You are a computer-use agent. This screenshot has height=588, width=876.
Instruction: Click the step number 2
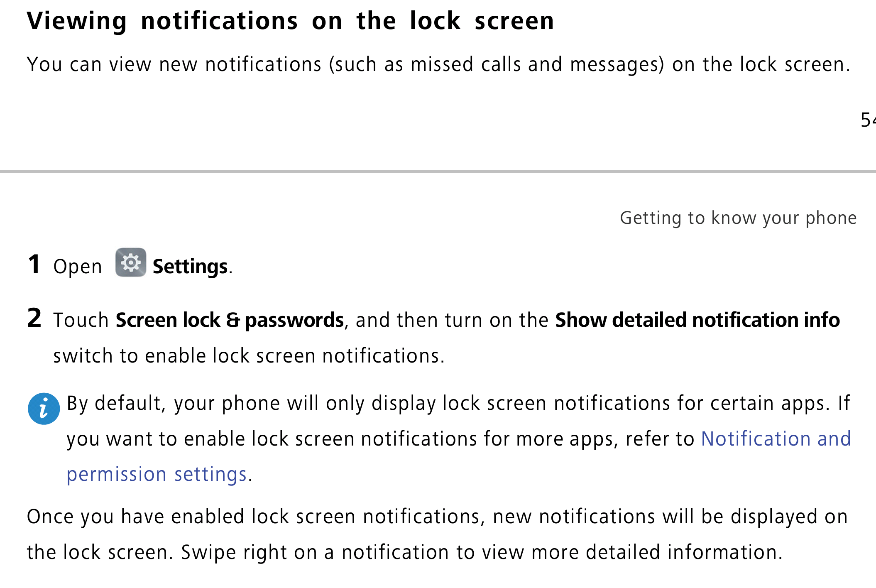tap(34, 318)
